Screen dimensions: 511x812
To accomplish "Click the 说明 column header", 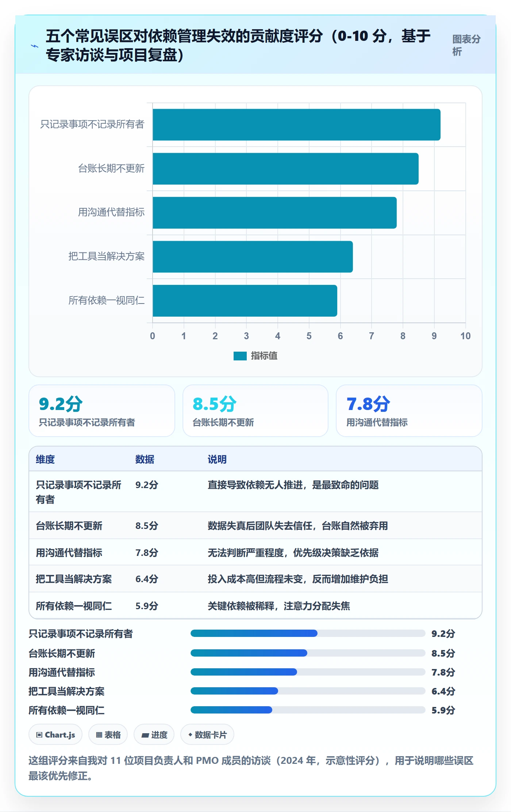I will click(x=217, y=459).
